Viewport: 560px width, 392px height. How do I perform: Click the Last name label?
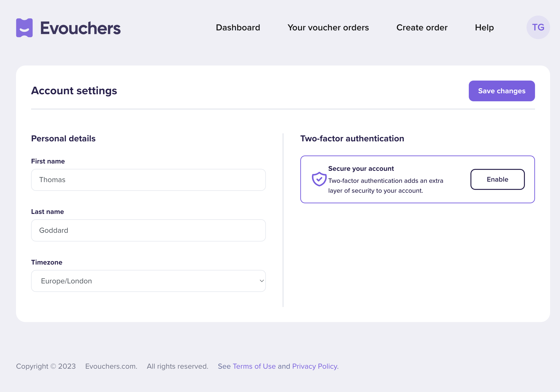[48, 212]
